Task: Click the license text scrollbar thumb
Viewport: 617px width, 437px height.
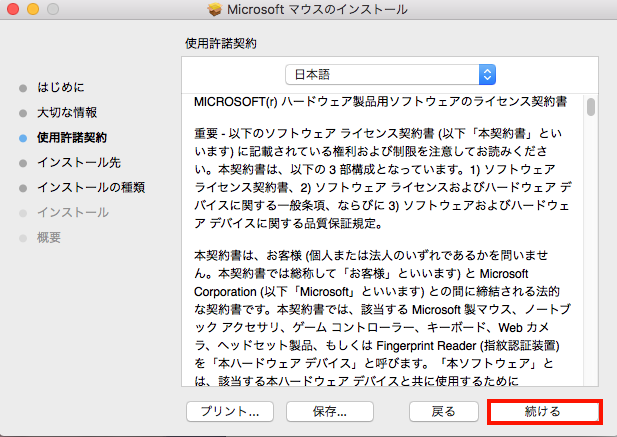Action: (591, 107)
